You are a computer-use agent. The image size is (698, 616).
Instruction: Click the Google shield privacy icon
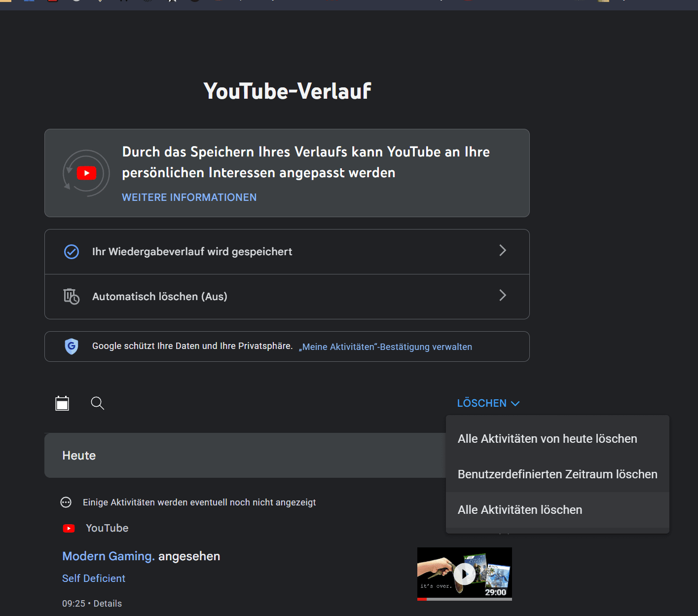[72, 346]
